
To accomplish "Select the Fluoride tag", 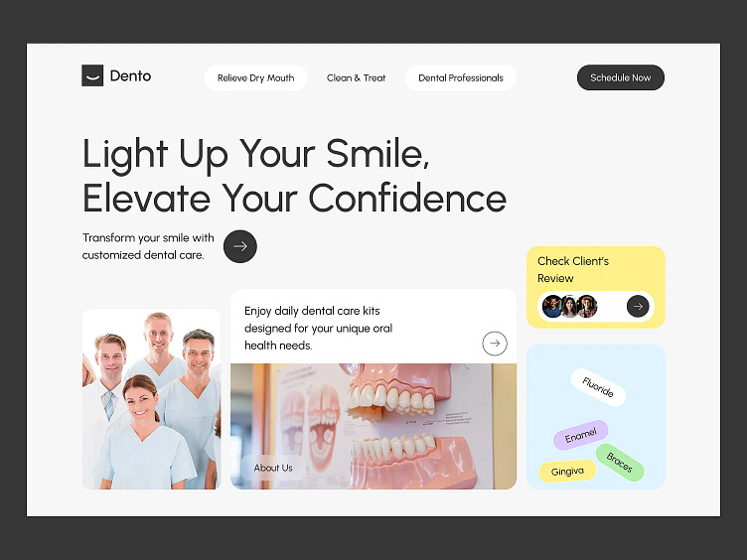I will [598, 387].
